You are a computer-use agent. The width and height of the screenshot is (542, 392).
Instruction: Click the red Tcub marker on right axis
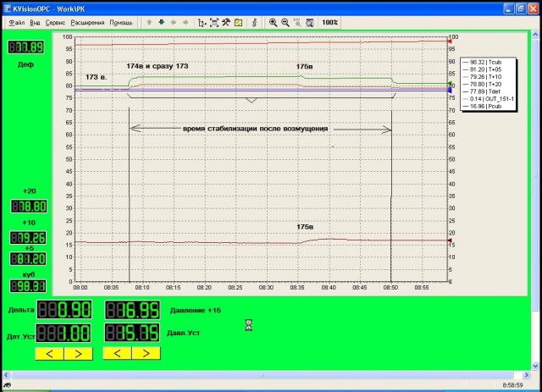pos(450,40)
